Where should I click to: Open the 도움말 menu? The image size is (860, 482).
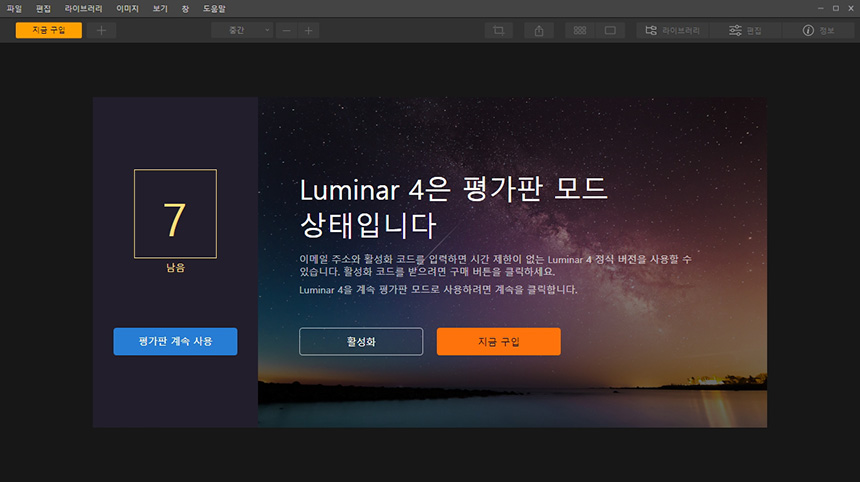click(x=214, y=9)
